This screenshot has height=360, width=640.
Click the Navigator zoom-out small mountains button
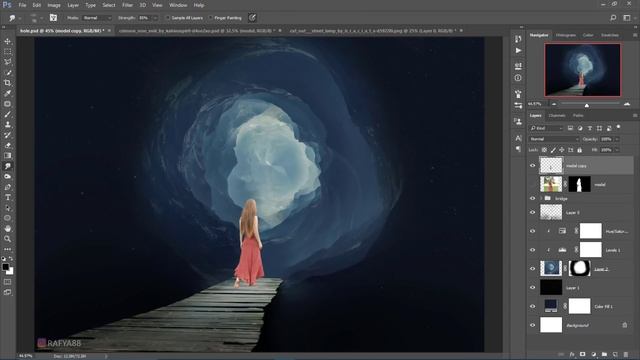554,104
